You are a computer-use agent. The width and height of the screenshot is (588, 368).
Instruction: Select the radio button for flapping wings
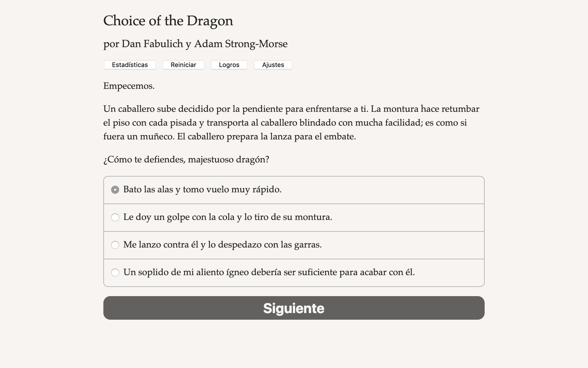point(115,190)
